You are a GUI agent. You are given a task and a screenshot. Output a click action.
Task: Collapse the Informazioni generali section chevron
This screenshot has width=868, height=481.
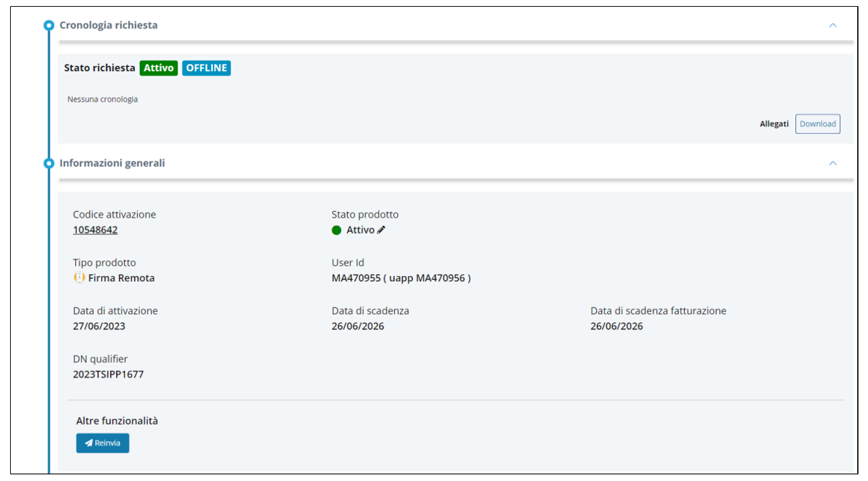[833, 163]
